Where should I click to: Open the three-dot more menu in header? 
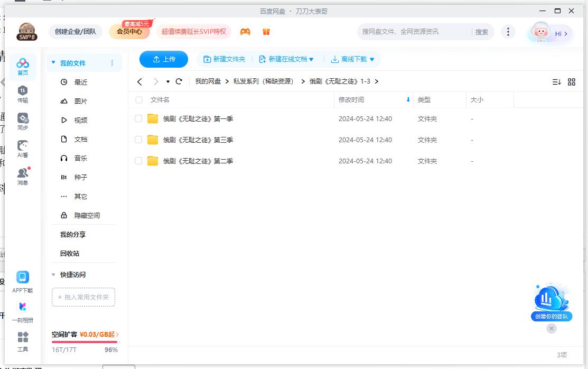508,32
